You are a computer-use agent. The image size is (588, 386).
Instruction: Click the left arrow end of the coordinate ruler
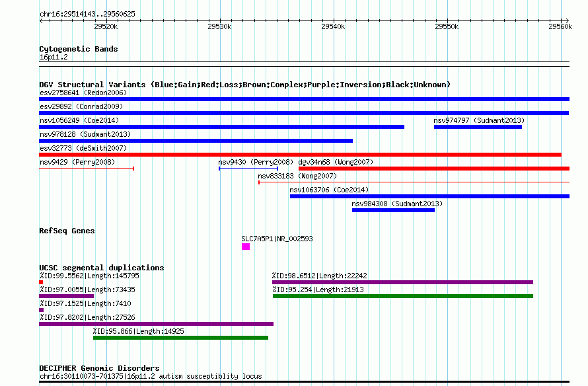[41, 20]
